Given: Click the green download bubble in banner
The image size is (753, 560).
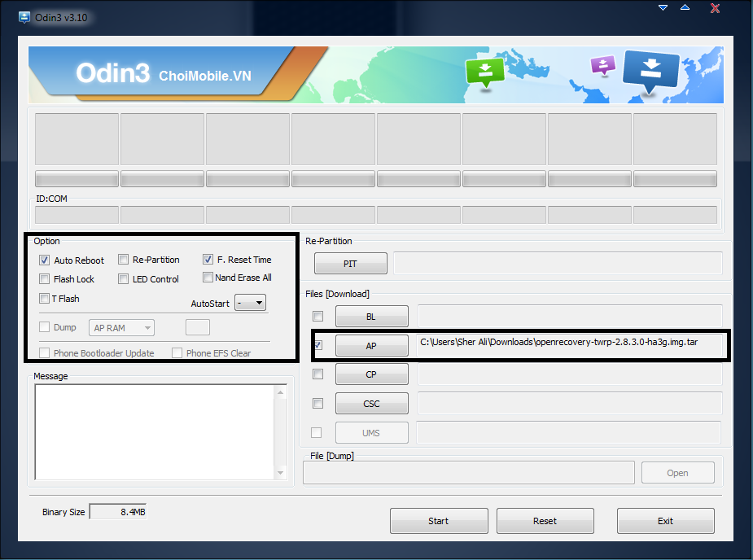Looking at the screenshot, I should (485, 72).
